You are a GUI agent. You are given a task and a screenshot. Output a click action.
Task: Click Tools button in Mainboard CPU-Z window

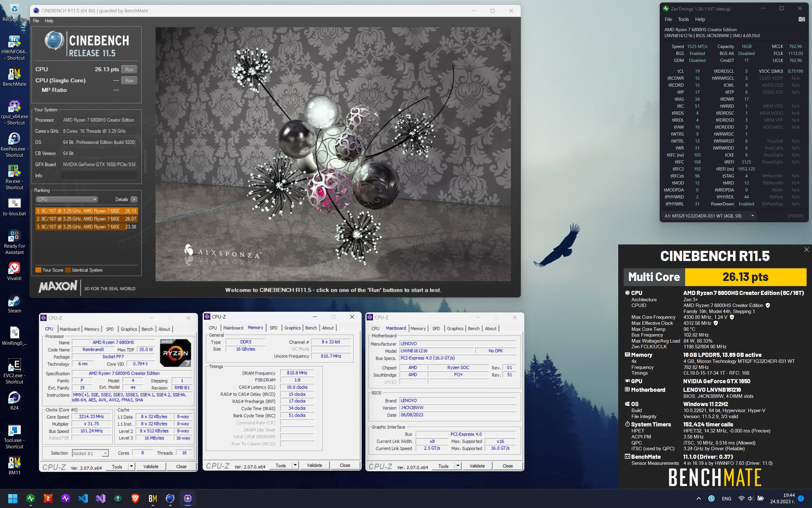[x=443, y=466]
